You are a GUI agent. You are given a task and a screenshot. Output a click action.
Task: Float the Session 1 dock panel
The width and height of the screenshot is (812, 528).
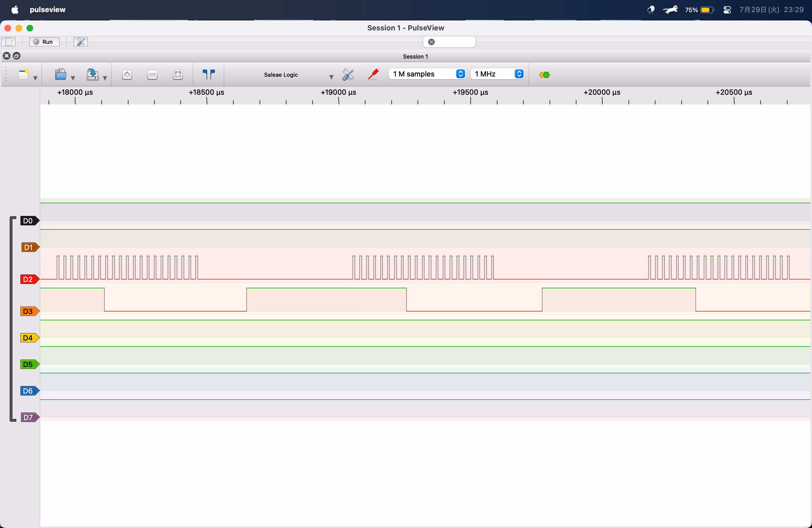tap(16, 56)
